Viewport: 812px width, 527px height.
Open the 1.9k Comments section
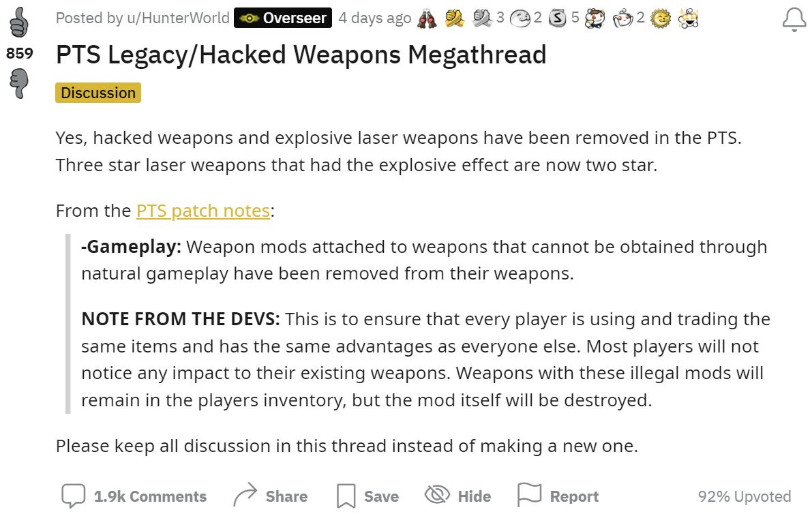pyautogui.click(x=134, y=496)
